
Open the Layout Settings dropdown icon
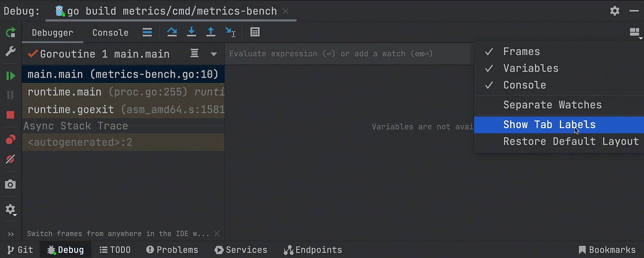pyautogui.click(x=635, y=32)
